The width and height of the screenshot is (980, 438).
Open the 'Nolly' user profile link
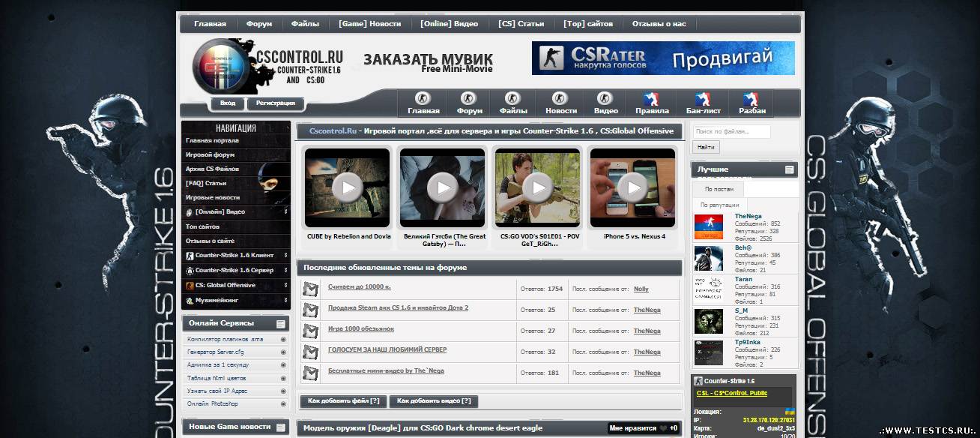[x=641, y=289]
